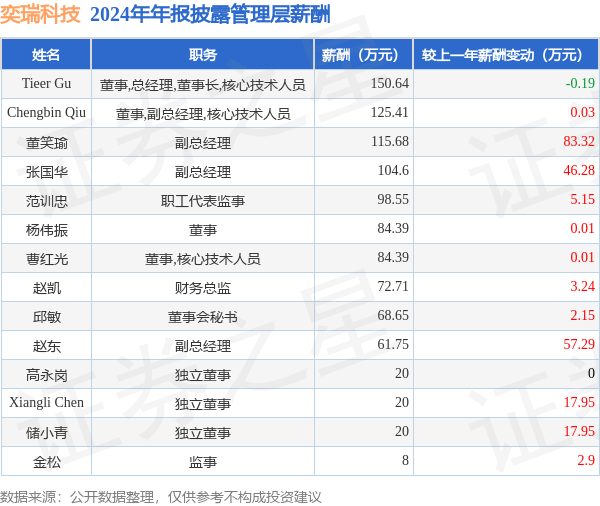This screenshot has height=506, width=600.
Task: Click the salary value 72.71
Action: pos(393,286)
